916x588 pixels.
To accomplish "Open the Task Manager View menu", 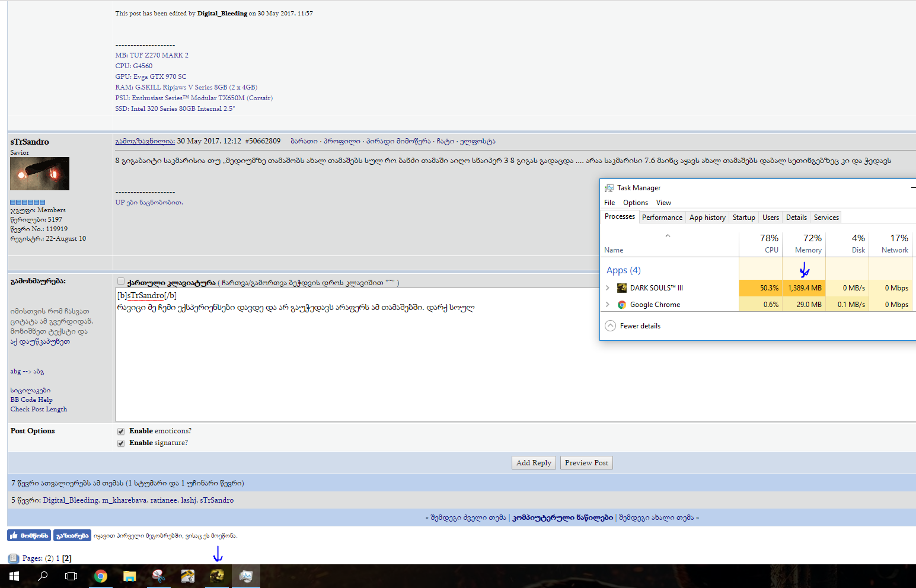I will coord(663,203).
